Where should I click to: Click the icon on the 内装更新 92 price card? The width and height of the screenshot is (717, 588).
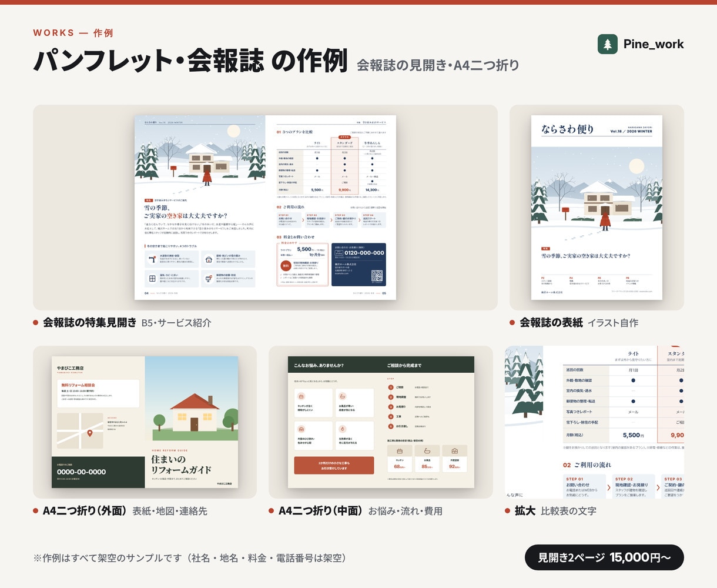tap(454, 451)
